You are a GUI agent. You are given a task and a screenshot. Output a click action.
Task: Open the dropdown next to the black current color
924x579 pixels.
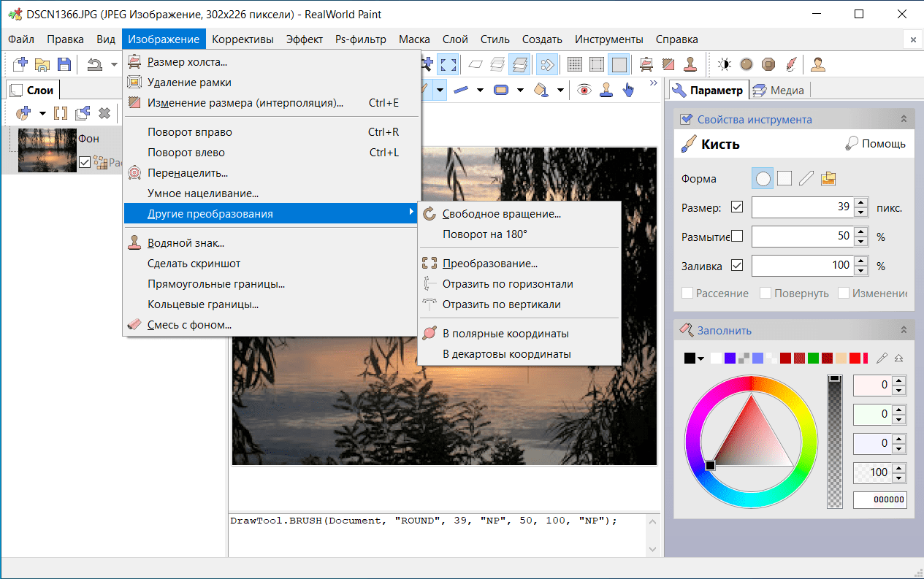(x=701, y=358)
